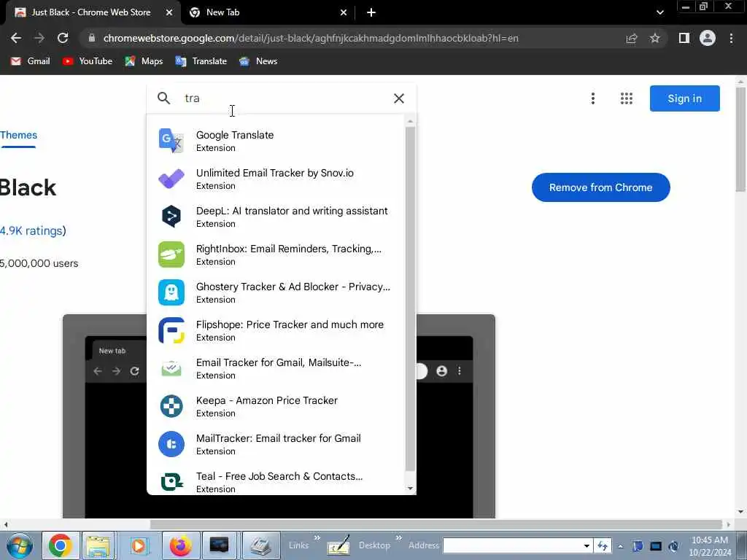Click the MailTracker blue circle icon
The width and height of the screenshot is (747, 560).
[171, 444]
